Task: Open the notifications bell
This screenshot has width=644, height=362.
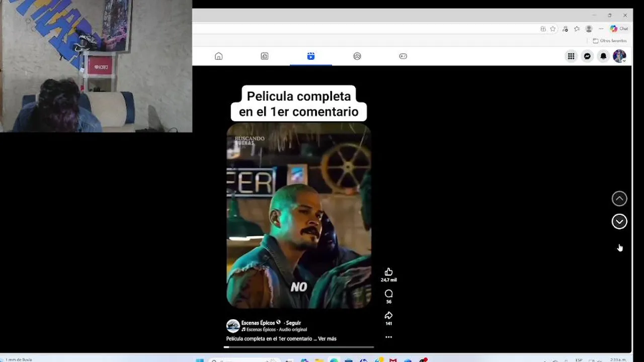Action: pos(603,56)
